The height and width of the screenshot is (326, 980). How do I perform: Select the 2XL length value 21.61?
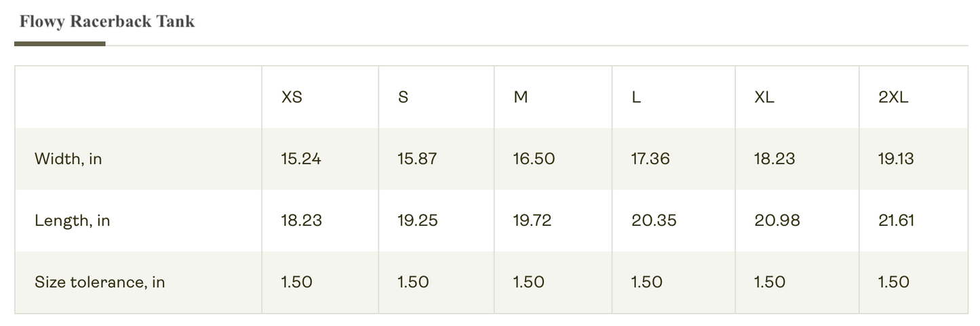tap(896, 220)
